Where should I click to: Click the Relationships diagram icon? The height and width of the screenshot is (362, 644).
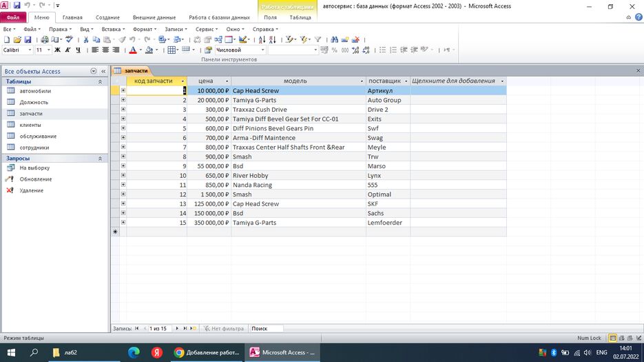tap(218, 39)
